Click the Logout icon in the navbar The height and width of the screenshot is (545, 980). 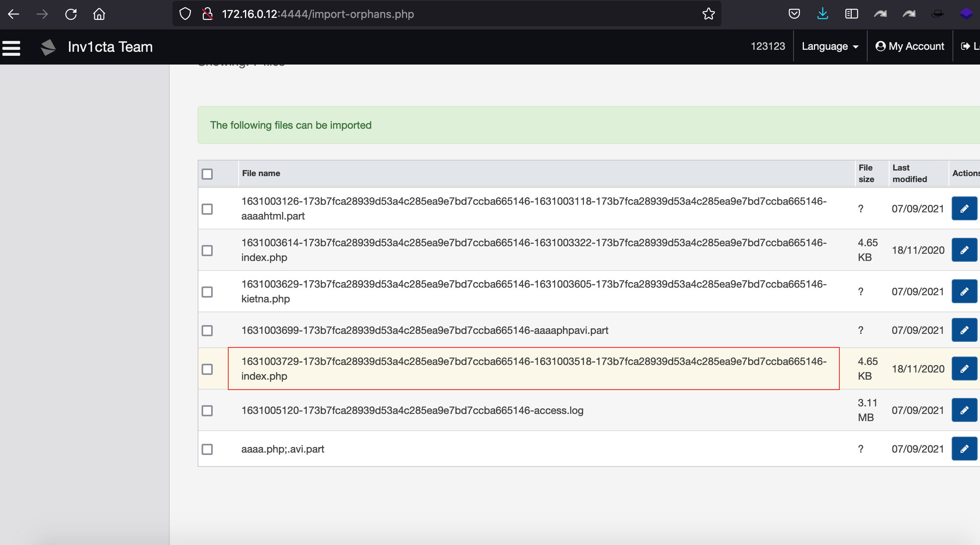(x=966, y=46)
